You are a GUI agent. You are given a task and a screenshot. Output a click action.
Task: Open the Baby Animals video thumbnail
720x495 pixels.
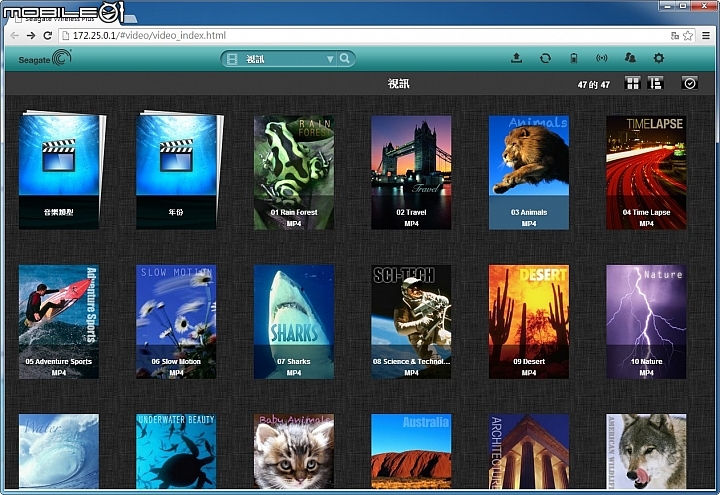tap(294, 451)
